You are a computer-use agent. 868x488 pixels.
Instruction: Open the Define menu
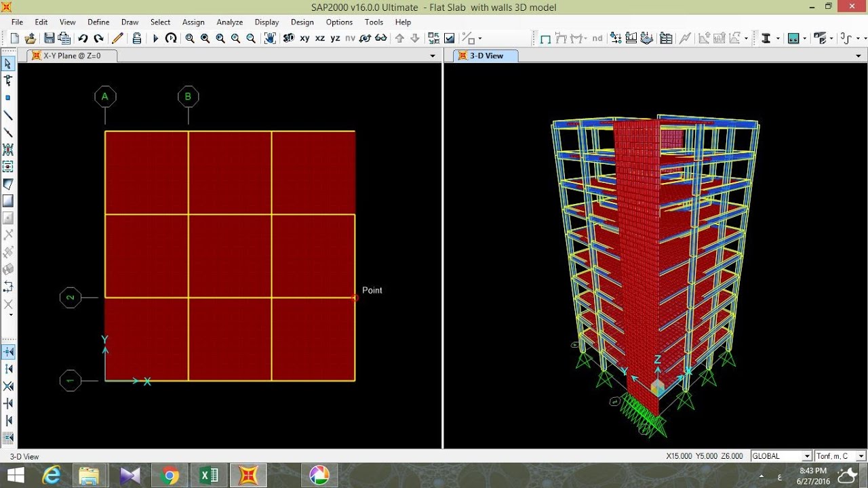click(x=98, y=22)
